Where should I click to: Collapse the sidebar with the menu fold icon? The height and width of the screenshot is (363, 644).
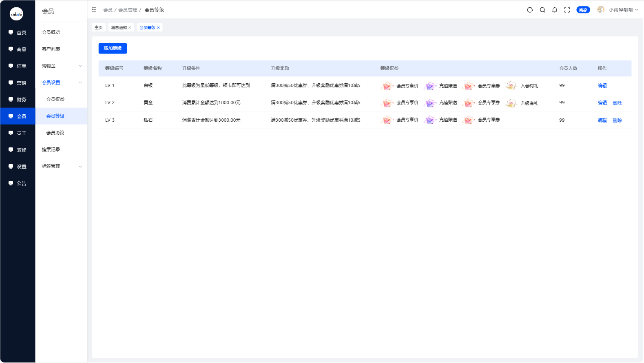94,9
